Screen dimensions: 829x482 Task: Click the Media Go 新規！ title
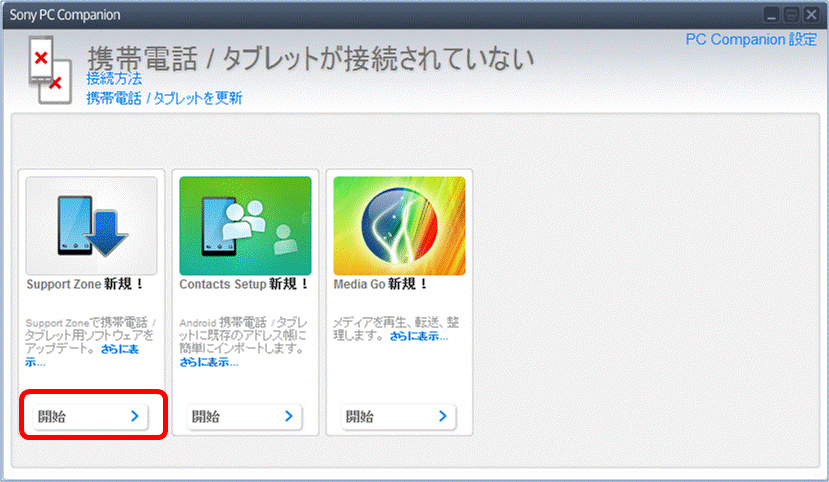(380, 284)
